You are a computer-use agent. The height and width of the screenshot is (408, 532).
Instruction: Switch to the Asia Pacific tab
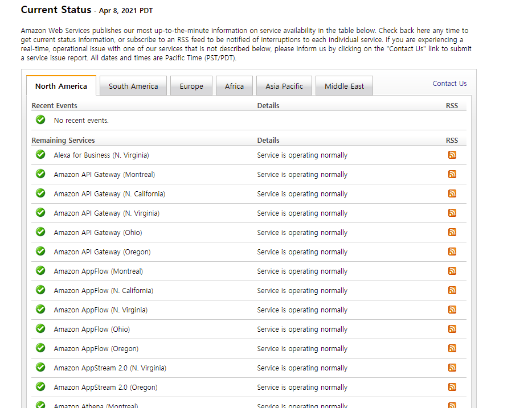tap(284, 86)
